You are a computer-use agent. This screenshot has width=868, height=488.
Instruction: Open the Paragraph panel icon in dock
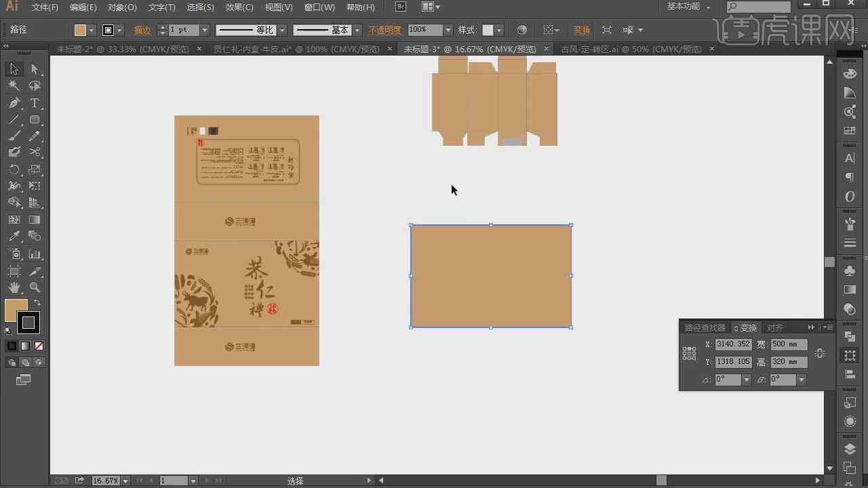coord(850,178)
